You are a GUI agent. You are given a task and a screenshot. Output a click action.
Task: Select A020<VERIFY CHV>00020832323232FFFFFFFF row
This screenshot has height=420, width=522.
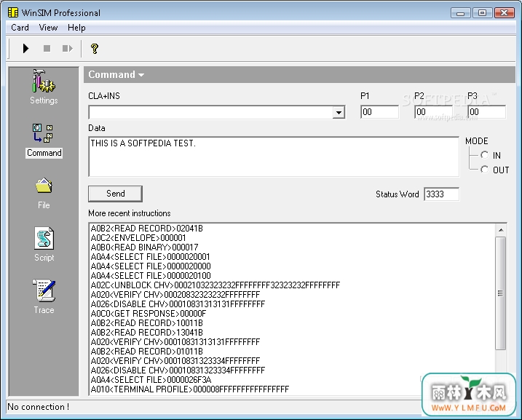pyautogui.click(x=175, y=295)
